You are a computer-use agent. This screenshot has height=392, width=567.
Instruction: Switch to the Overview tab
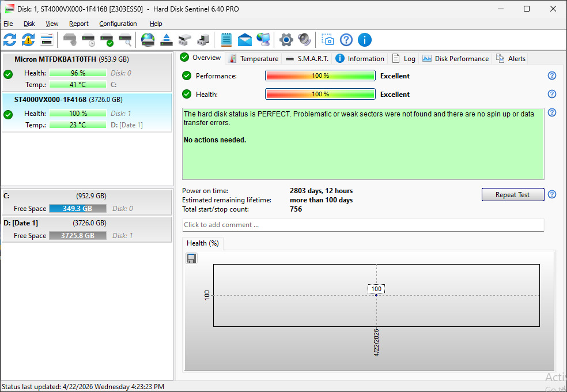(201, 58)
